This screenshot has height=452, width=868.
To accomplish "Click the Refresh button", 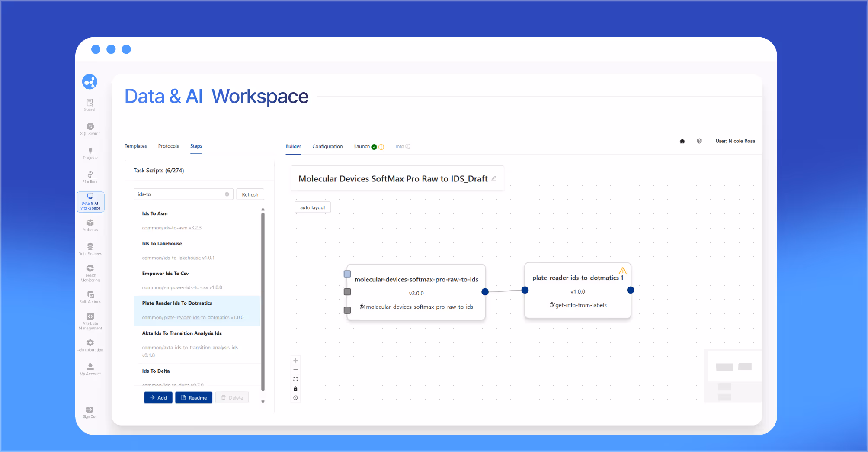I will 250,194.
